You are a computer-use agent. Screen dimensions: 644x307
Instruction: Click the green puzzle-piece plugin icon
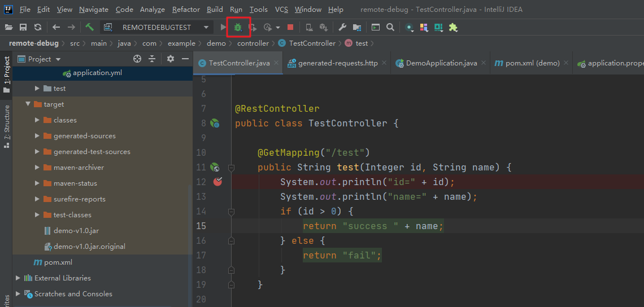coord(453,28)
